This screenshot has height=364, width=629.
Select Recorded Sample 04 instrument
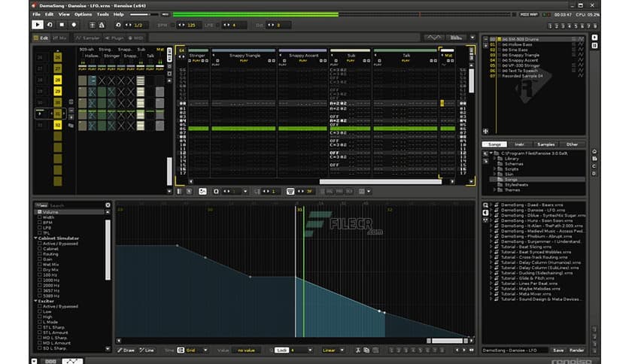coord(522,76)
